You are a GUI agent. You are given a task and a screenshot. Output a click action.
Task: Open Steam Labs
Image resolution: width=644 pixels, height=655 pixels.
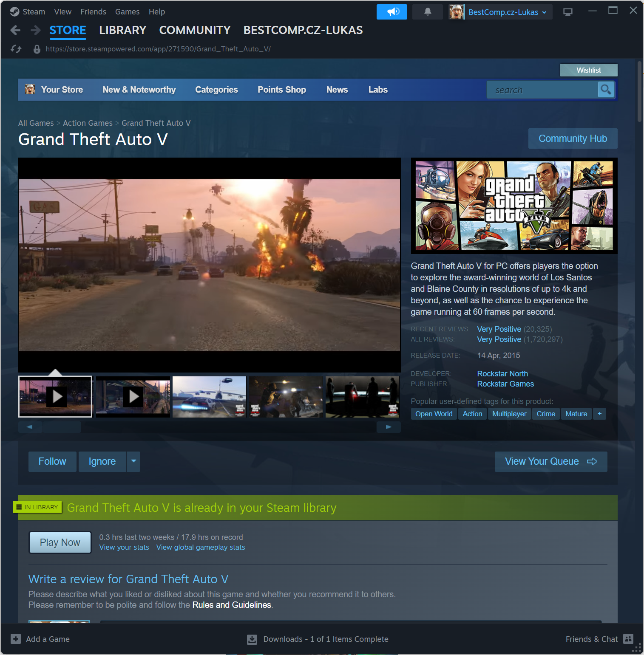click(x=378, y=90)
